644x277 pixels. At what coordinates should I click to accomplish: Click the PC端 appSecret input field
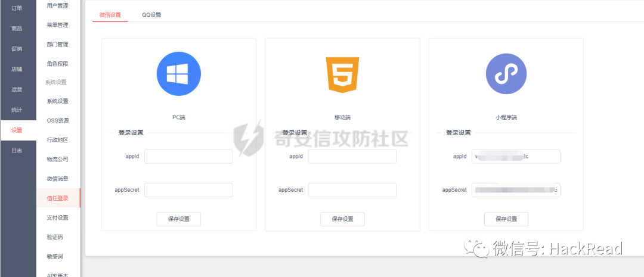tap(188, 190)
